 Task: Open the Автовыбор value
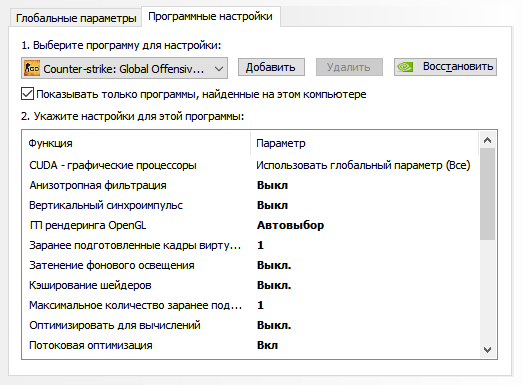pyautogui.click(x=290, y=225)
